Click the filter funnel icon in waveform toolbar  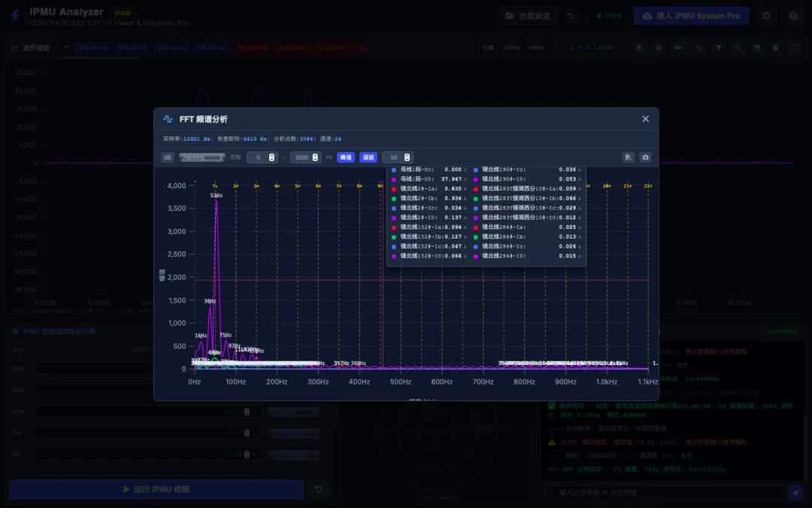(x=718, y=47)
